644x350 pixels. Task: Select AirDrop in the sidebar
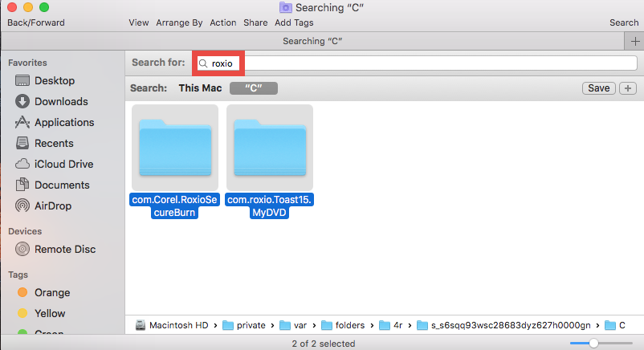pos(43,206)
